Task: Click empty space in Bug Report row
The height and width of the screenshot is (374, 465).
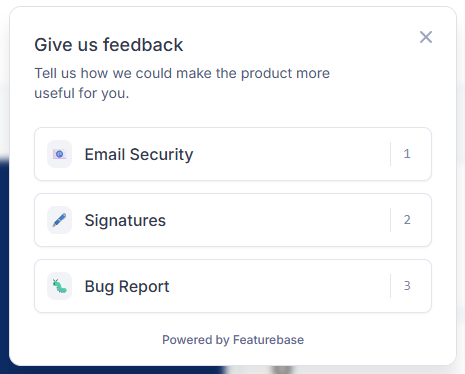Action: 278,286
